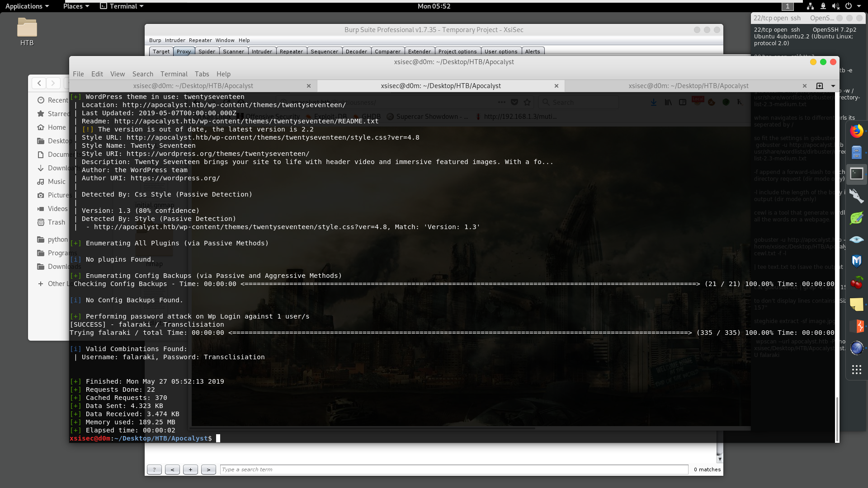
Task: Select the Project options tab in Burp
Action: [x=458, y=52]
